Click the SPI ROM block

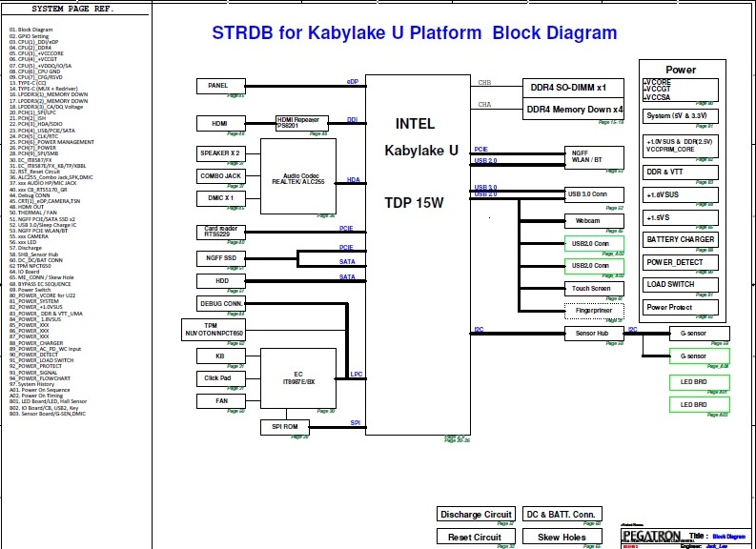tap(284, 427)
